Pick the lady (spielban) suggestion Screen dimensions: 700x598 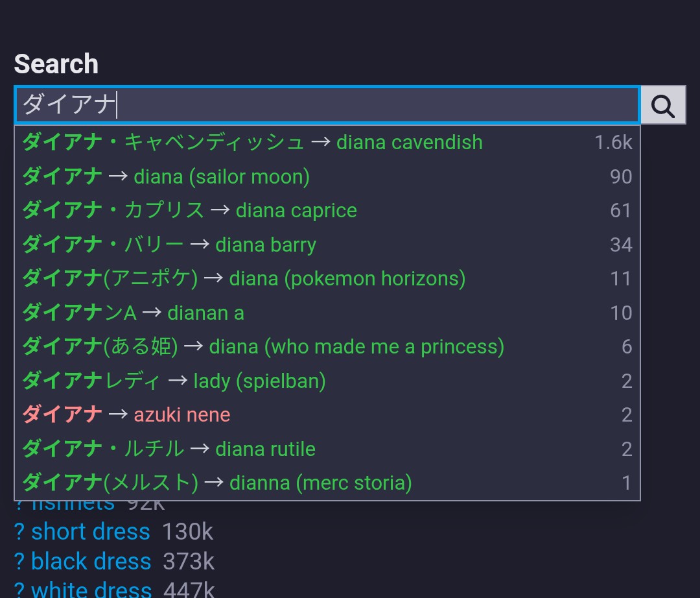click(x=327, y=381)
